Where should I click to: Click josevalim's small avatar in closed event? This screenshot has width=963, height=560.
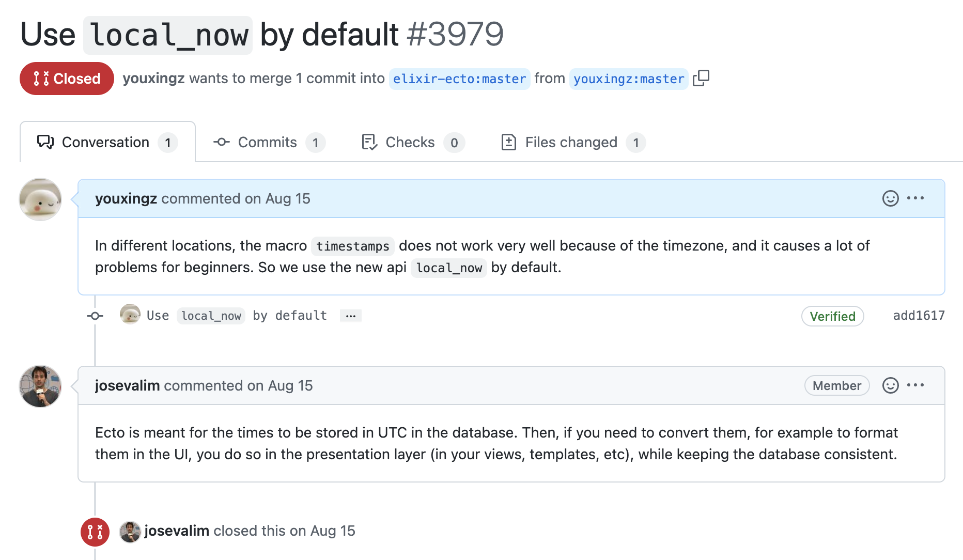pos(130,532)
